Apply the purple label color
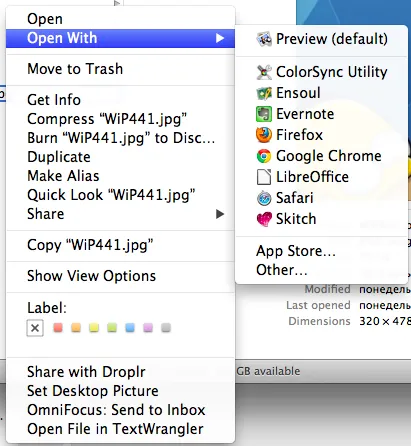 [x=148, y=328]
